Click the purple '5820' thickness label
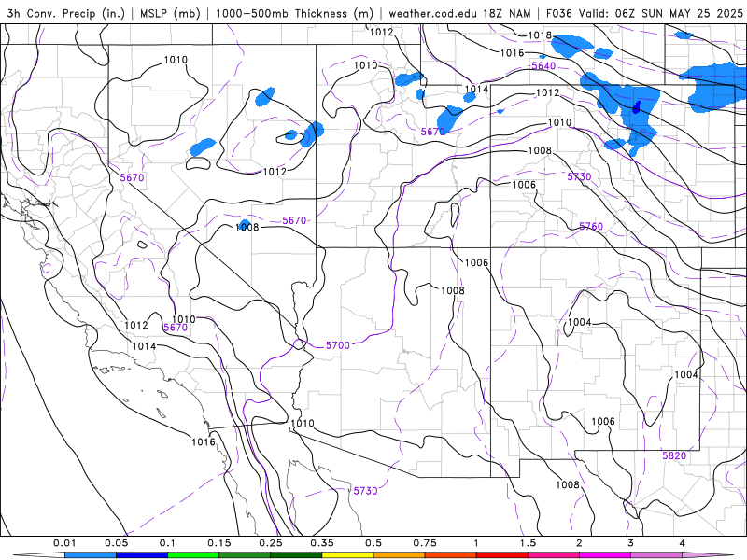747x560 pixels. click(674, 455)
